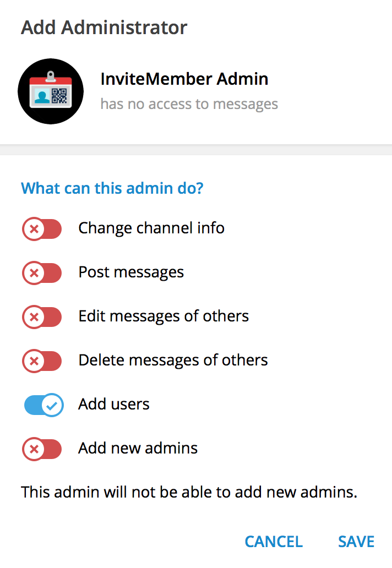Click the 'Add users' label text
This screenshot has width=392, height=568.
(x=114, y=404)
